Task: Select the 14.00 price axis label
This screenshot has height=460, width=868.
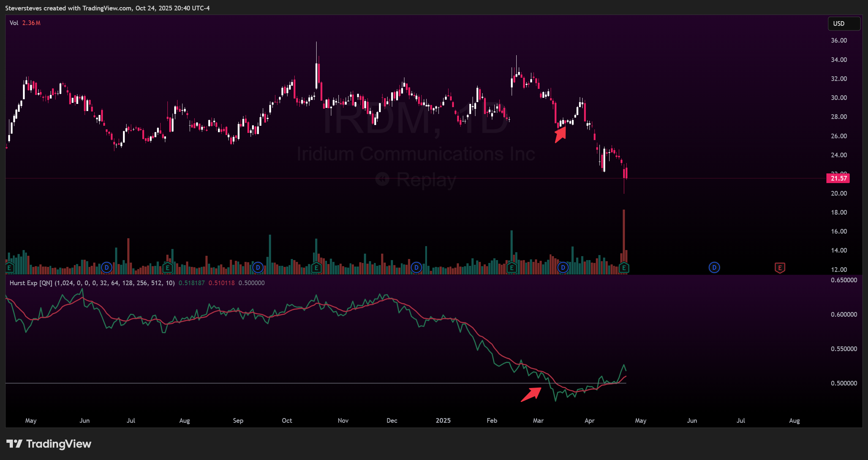Action: point(839,250)
